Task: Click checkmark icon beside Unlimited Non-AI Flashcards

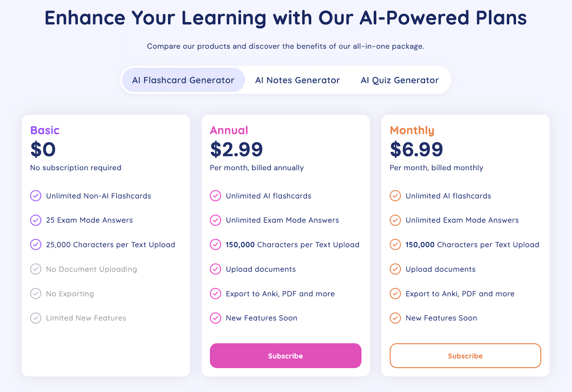Action: click(36, 196)
